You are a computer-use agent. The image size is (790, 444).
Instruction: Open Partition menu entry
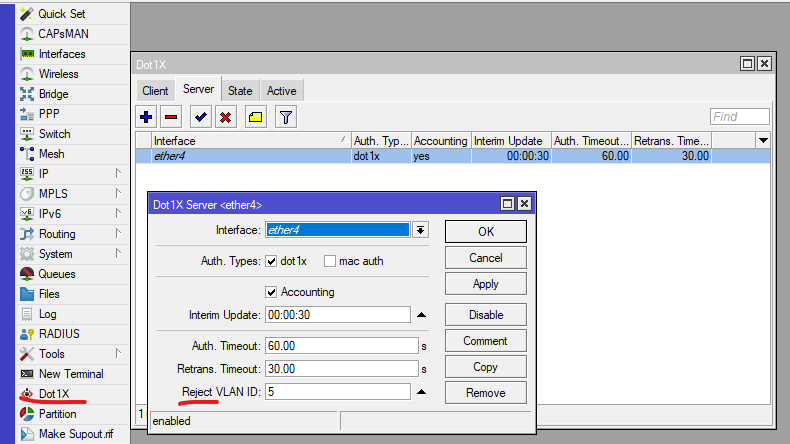click(x=57, y=414)
